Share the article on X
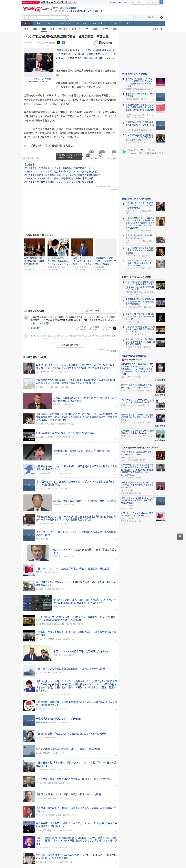This screenshot has height=868, width=186. pos(58,43)
